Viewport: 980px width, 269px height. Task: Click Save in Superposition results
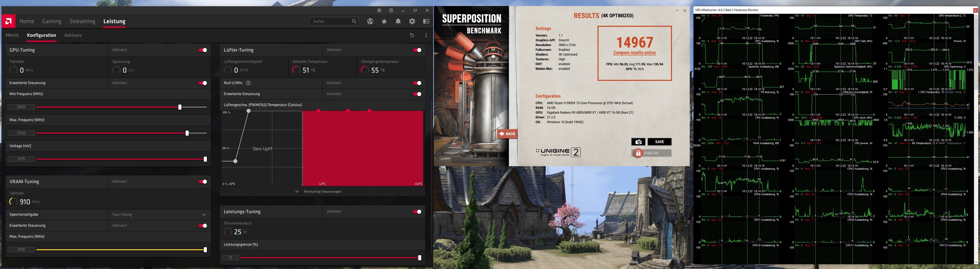pyautogui.click(x=659, y=142)
